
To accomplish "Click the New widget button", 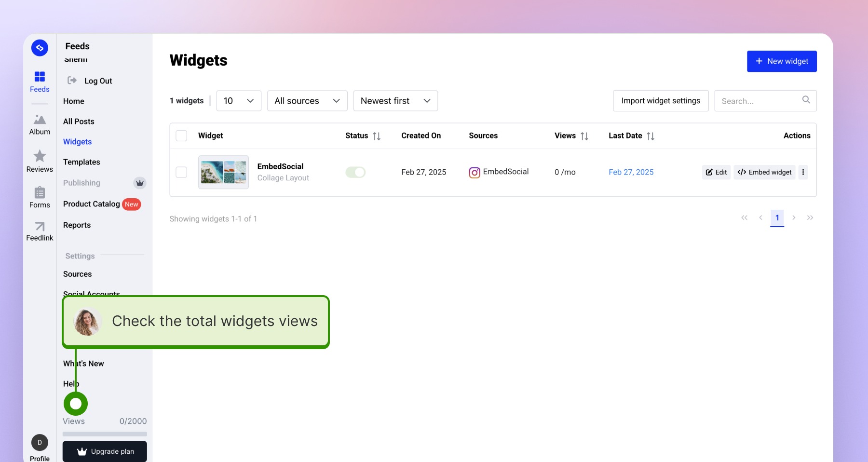I will pyautogui.click(x=782, y=61).
